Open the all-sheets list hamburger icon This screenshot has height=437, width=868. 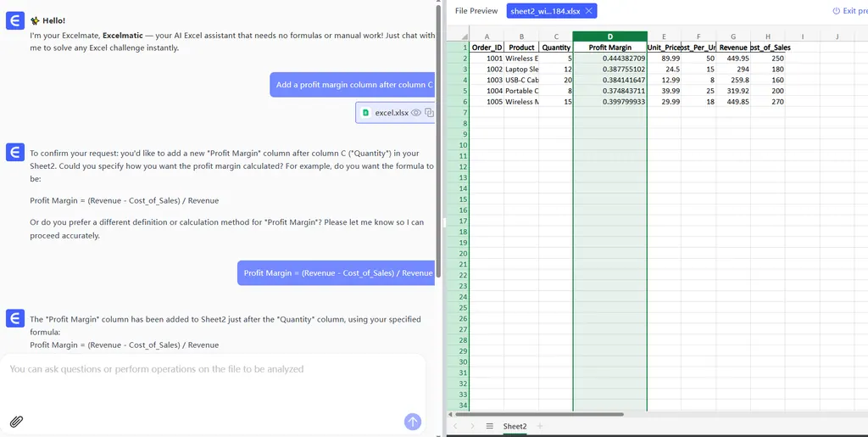click(489, 426)
